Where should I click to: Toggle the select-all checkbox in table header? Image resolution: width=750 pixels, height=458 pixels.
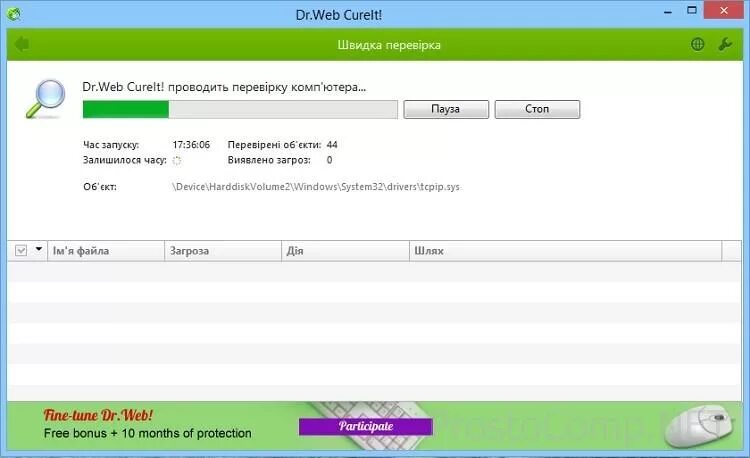click(21, 251)
